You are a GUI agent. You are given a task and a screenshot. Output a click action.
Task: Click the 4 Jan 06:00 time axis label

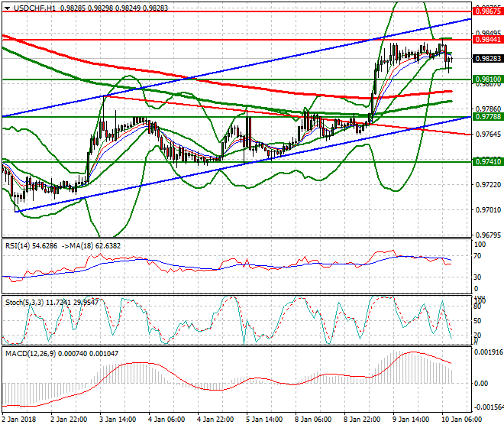(166, 420)
